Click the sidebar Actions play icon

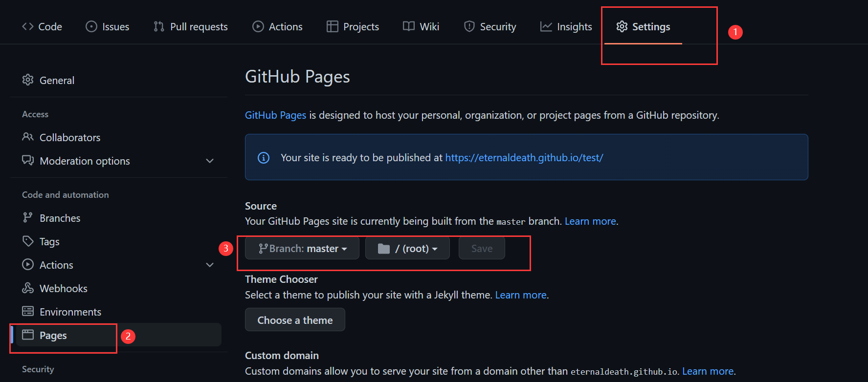point(28,264)
